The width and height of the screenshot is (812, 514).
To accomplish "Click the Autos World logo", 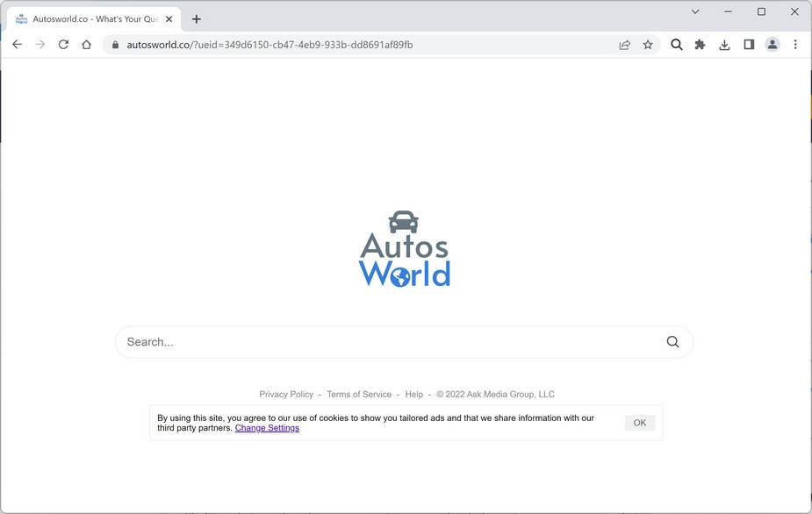I will click(405, 249).
